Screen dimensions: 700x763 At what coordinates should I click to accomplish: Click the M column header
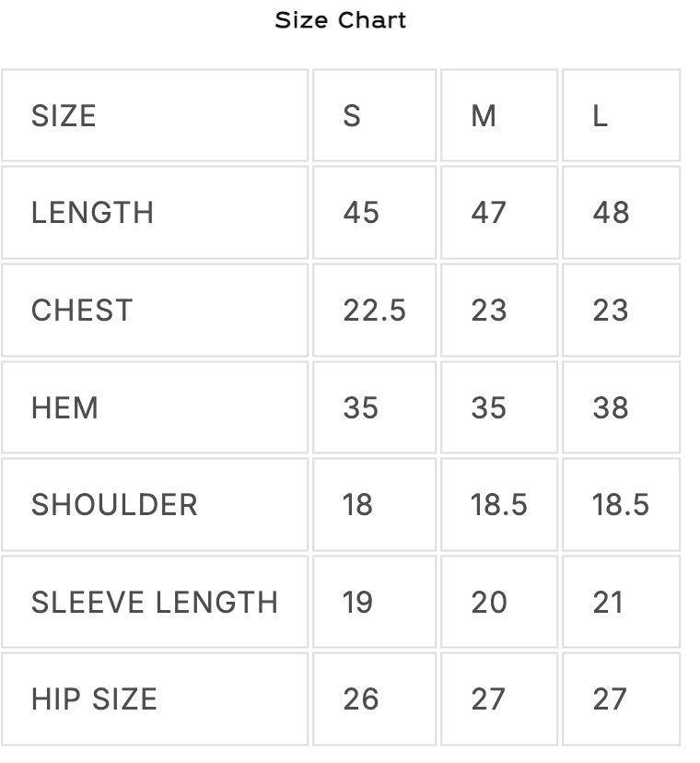[484, 116]
